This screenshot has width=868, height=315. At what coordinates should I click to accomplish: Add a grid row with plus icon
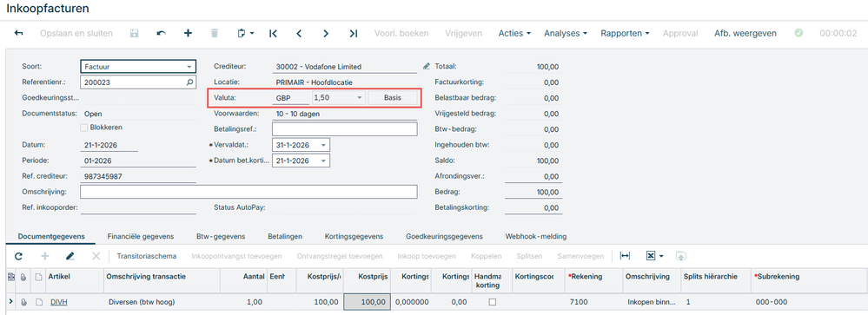pos(45,256)
